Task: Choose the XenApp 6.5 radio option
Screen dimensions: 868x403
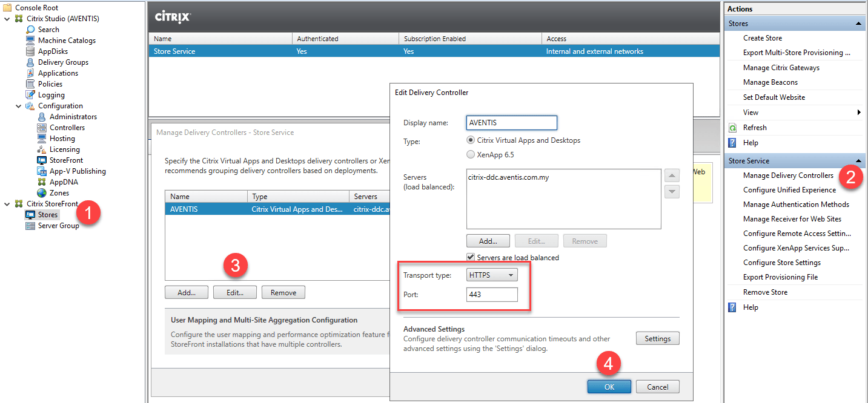Action: (x=471, y=155)
